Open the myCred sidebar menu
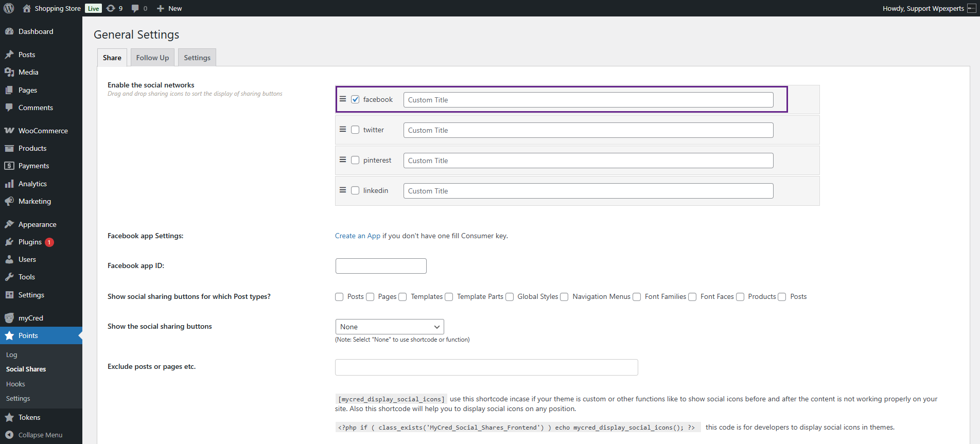 point(30,318)
